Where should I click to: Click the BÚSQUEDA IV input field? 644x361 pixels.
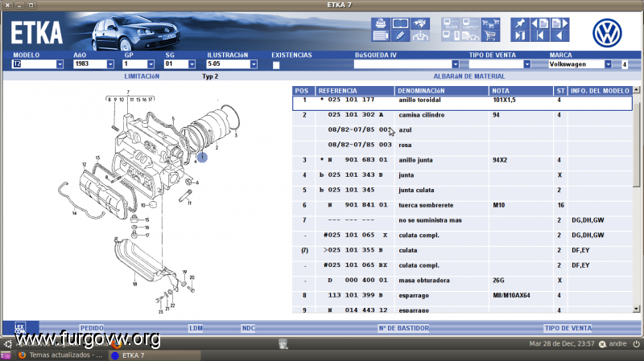403,64
